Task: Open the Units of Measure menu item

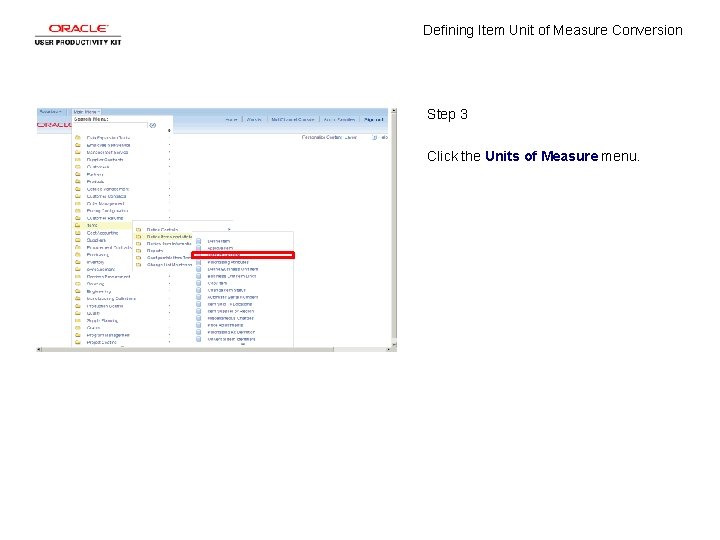Action: 243,255
